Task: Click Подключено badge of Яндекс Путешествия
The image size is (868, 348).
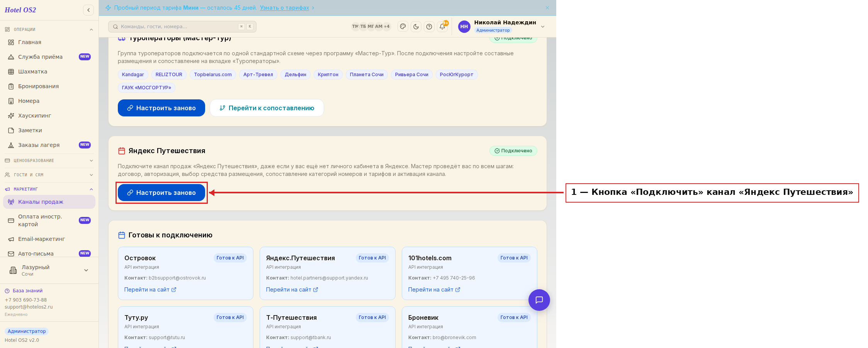Action: tap(513, 151)
